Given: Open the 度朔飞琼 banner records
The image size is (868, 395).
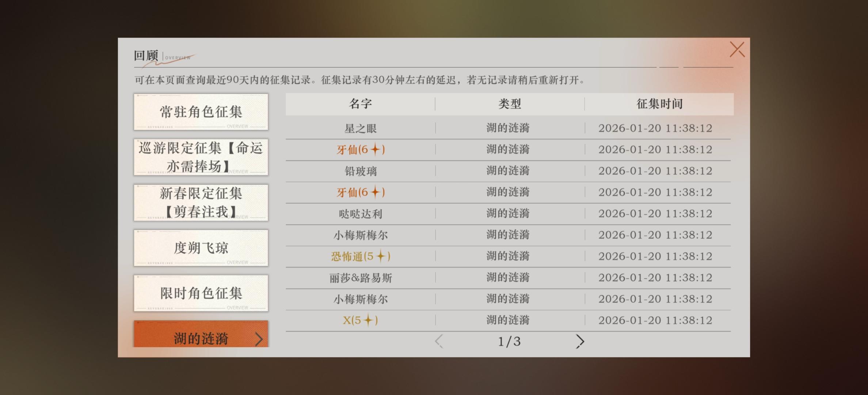Looking at the screenshot, I should coord(201,248).
